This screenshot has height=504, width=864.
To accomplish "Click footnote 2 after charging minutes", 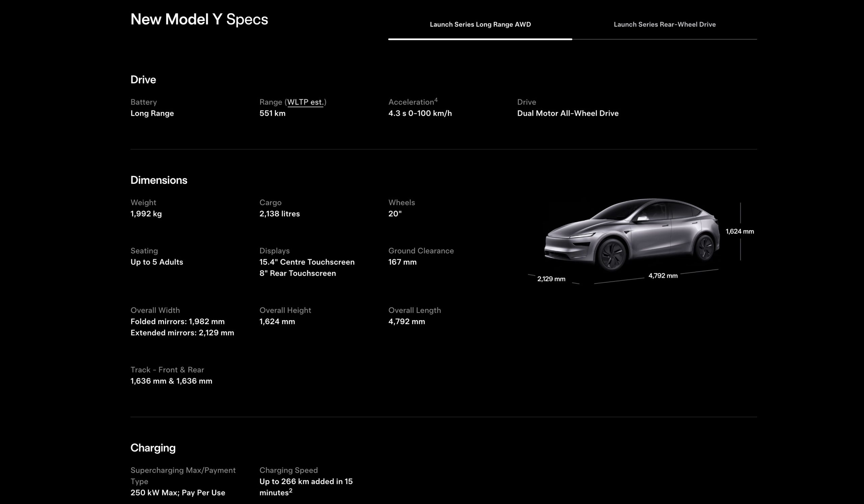I will point(290,491).
